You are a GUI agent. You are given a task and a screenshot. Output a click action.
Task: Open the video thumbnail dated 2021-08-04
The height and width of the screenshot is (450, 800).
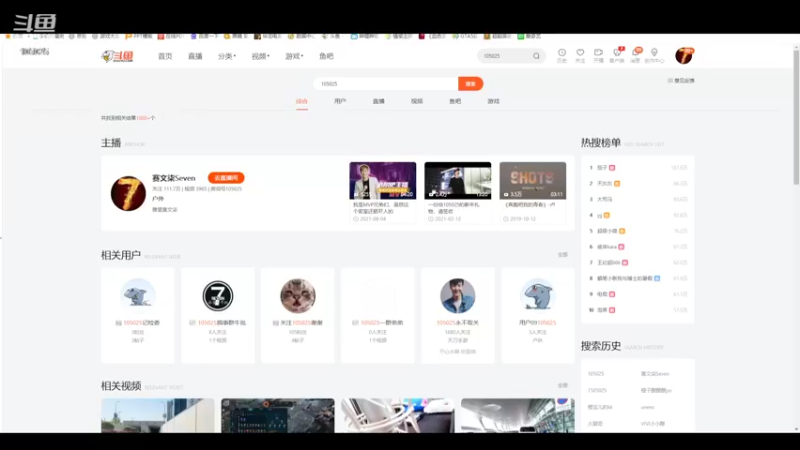click(x=383, y=181)
